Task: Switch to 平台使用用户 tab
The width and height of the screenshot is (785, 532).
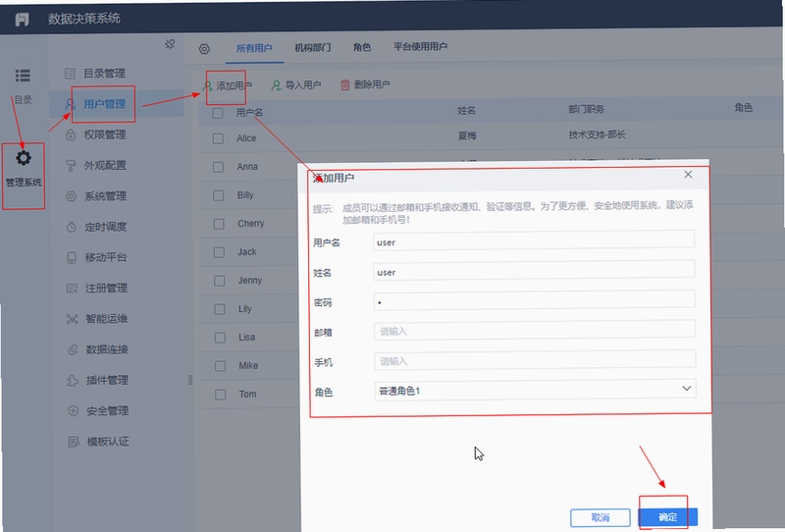Action: point(420,46)
